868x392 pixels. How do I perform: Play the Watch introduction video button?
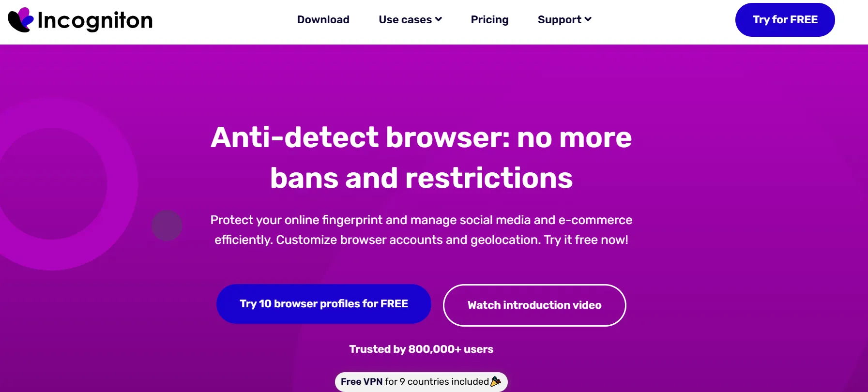[534, 305]
